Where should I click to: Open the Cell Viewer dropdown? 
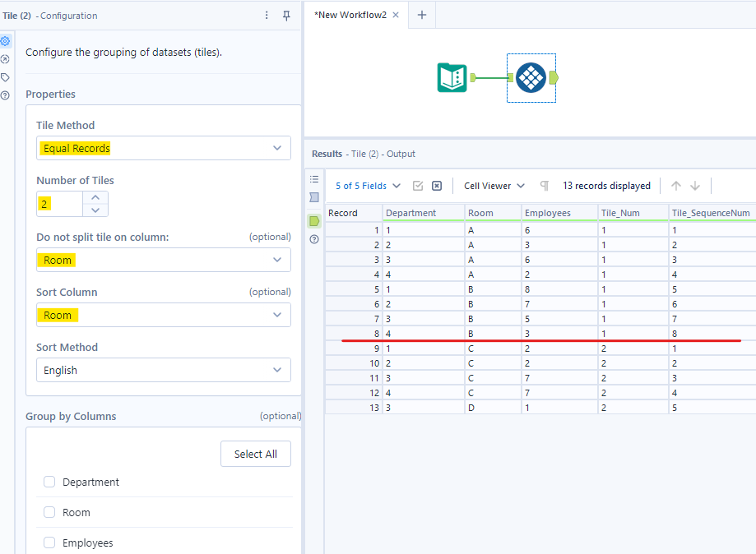pyautogui.click(x=494, y=186)
